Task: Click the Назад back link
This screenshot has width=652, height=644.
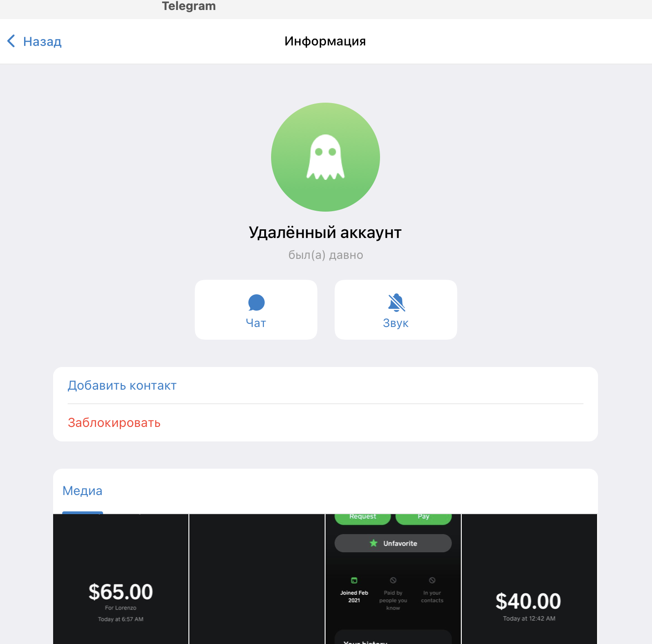Action: point(42,41)
